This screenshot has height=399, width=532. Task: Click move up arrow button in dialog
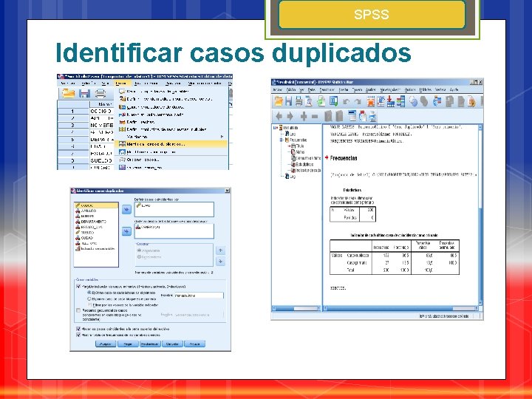220,250
